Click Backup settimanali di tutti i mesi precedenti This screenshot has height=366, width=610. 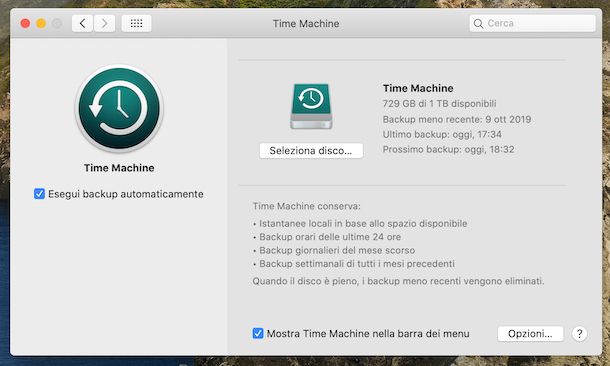[354, 264]
